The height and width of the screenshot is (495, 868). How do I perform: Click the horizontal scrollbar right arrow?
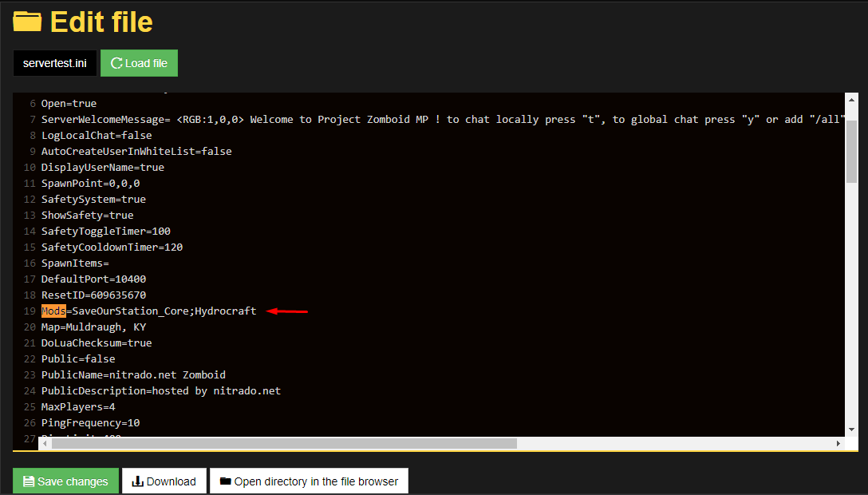click(x=838, y=444)
